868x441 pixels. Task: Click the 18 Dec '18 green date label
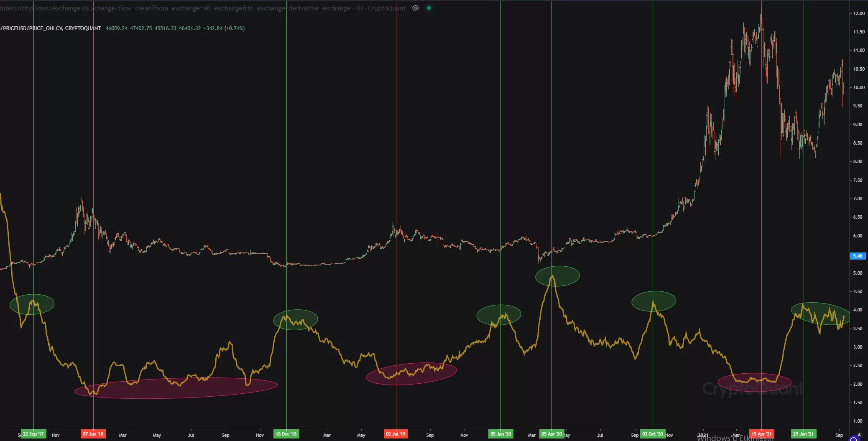(x=286, y=434)
